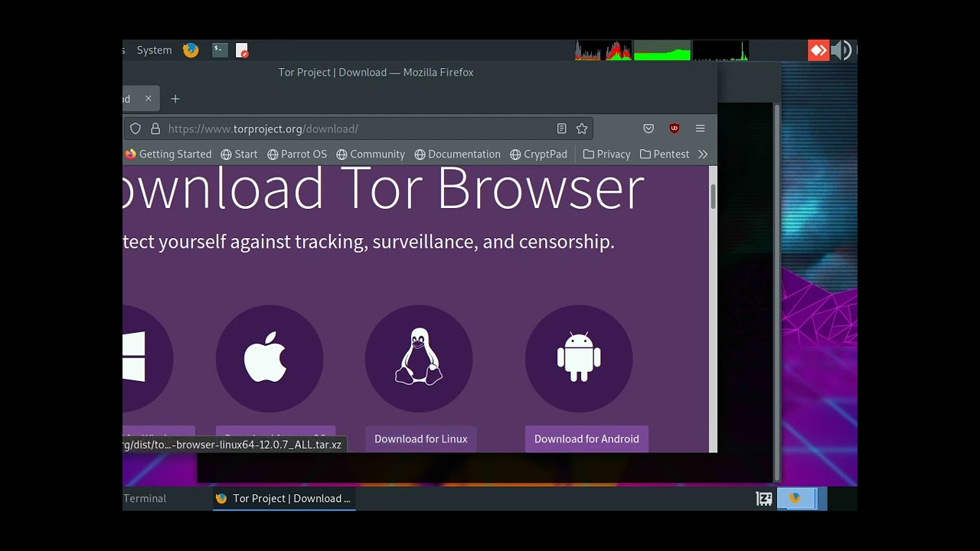Select Tor Project Download taskbar window entry
980x551 pixels.
point(284,498)
